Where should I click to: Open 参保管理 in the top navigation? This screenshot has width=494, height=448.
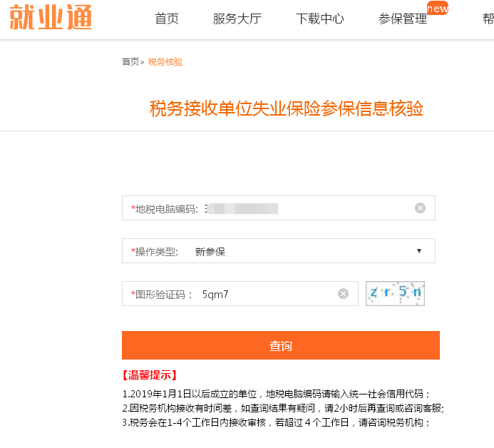tap(403, 19)
